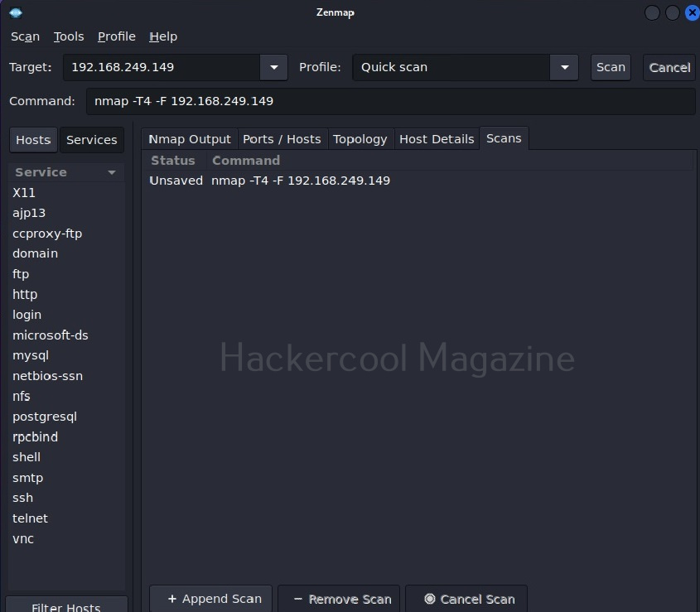The image size is (700, 612).
Task: Close the Zenmap window
Action: point(692,13)
